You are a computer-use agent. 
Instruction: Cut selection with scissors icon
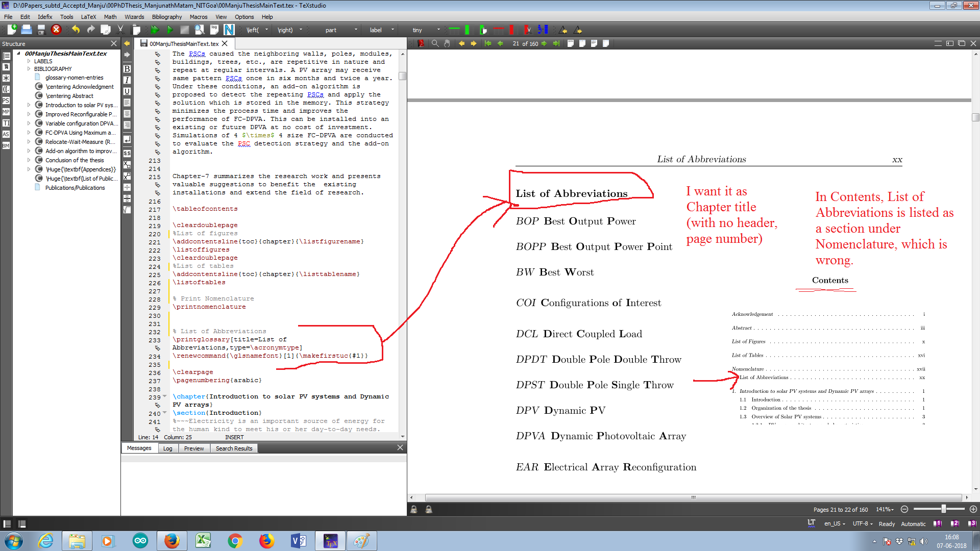point(120,30)
